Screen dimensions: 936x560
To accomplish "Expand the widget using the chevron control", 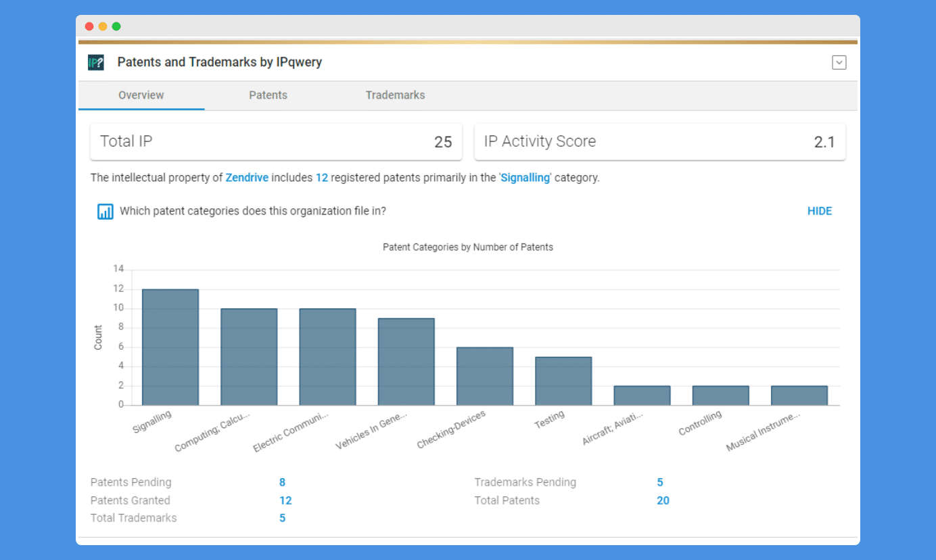I will [839, 62].
